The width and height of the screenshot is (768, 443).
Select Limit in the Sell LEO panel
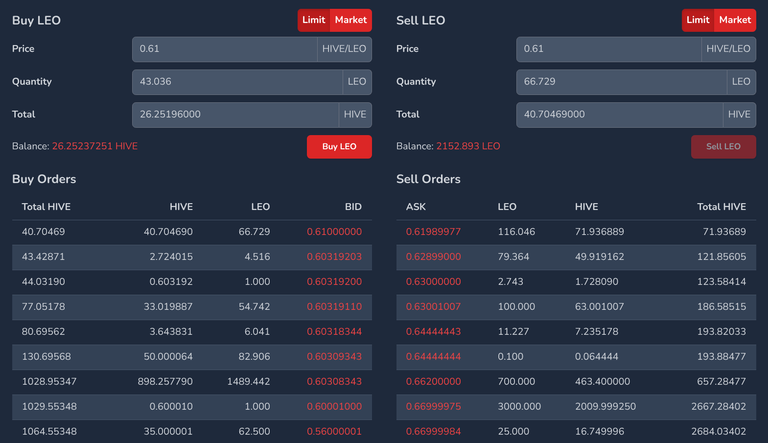coord(697,20)
